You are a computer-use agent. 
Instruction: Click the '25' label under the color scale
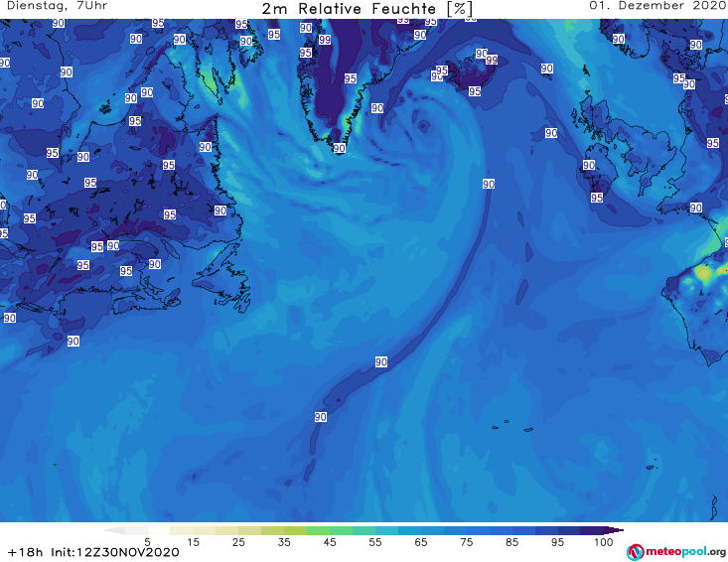238,542
